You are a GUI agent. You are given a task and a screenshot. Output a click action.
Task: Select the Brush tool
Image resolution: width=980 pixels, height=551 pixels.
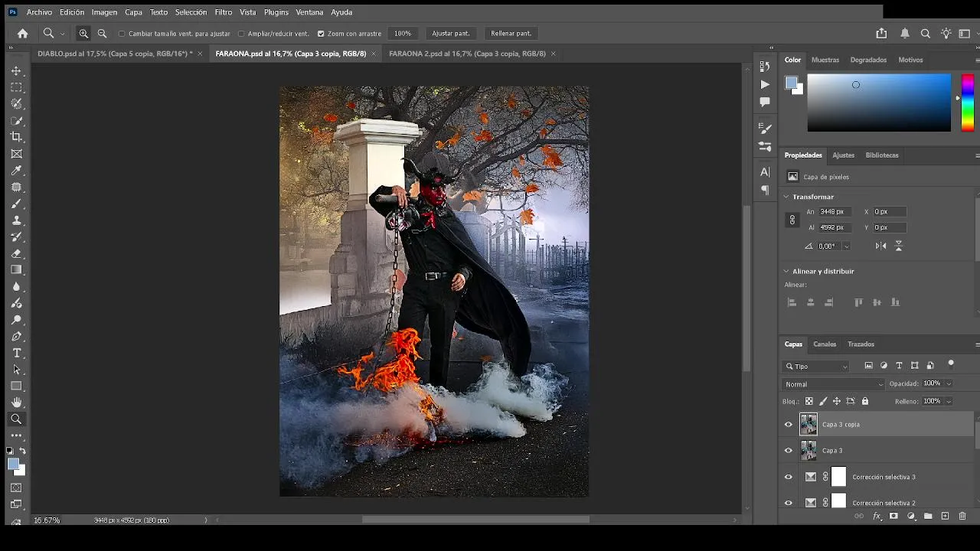click(16, 204)
